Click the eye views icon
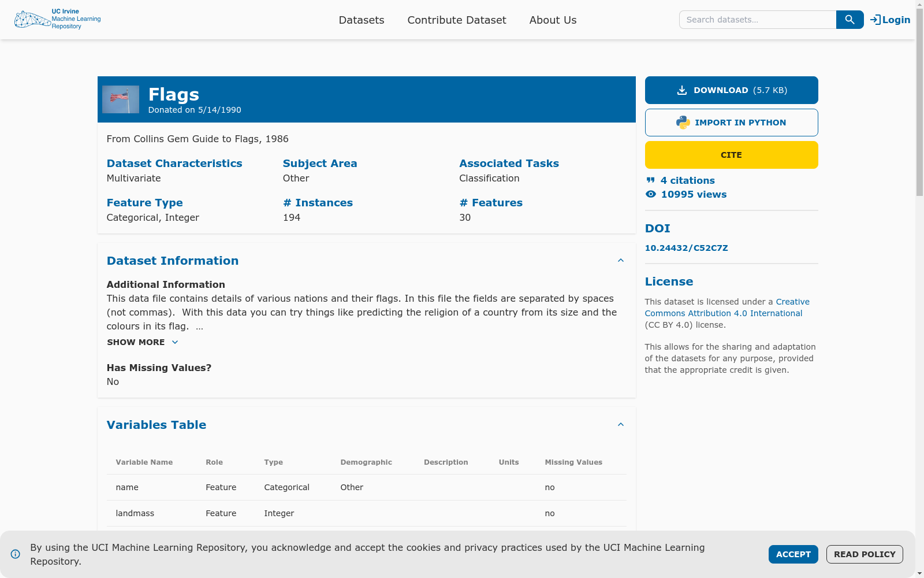 click(x=651, y=194)
